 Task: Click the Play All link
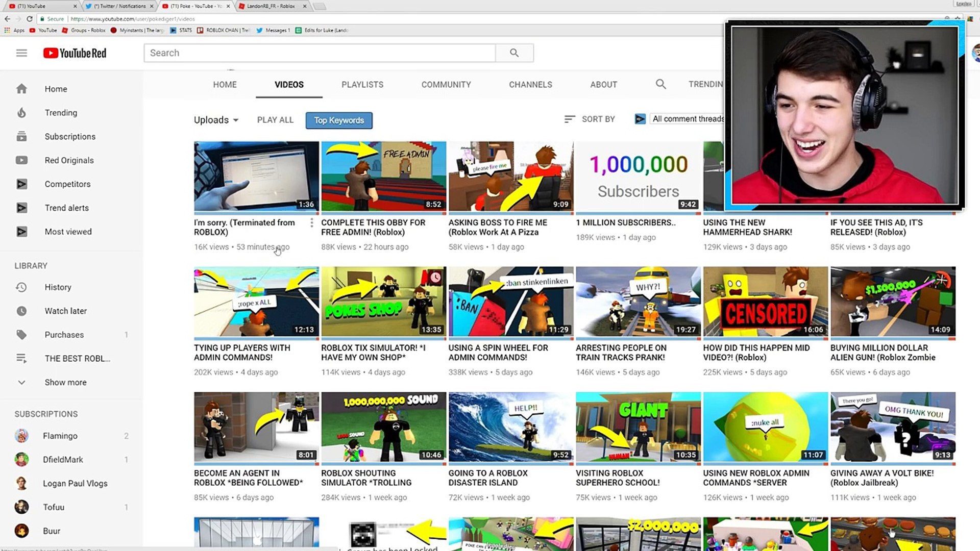click(x=275, y=120)
